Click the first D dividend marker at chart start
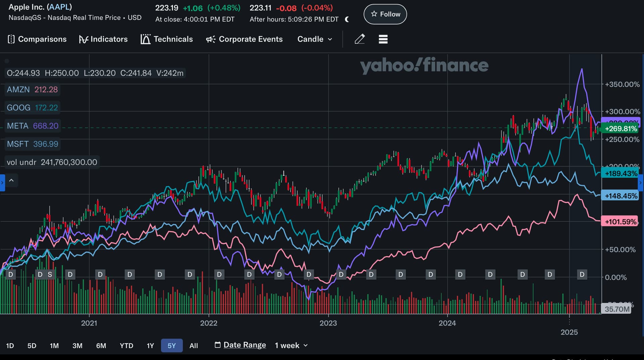The image size is (644, 360). [x=11, y=275]
